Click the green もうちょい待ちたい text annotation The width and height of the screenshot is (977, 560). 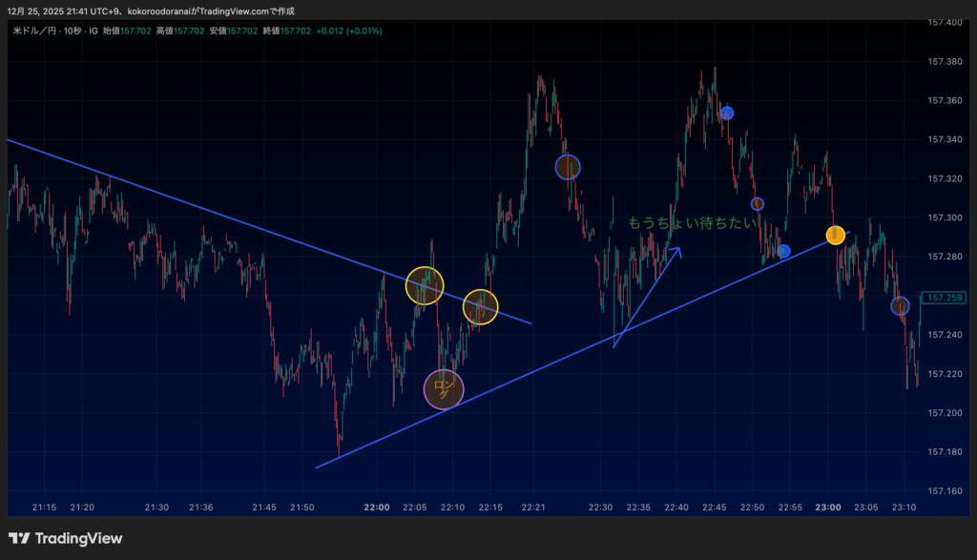click(x=692, y=222)
